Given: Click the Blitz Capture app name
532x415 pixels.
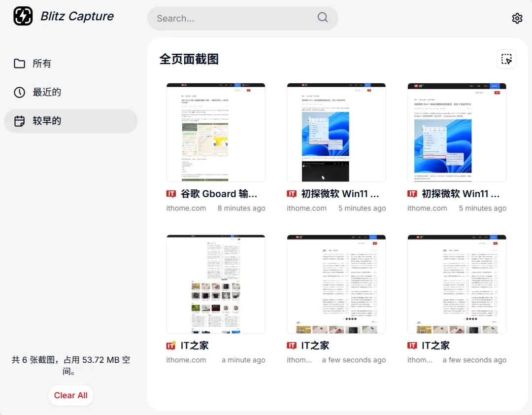Looking at the screenshot, I should coord(77,16).
